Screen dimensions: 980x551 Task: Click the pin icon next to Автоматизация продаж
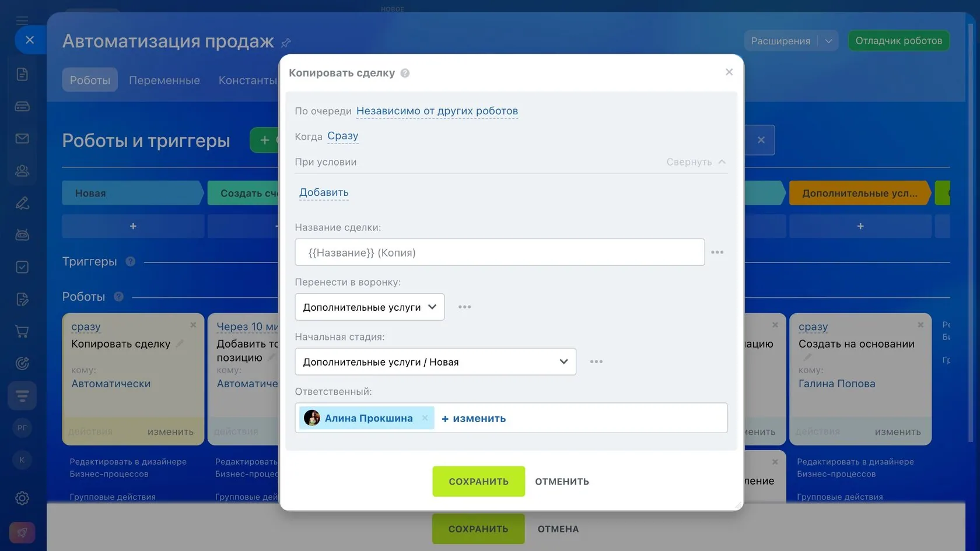click(286, 43)
